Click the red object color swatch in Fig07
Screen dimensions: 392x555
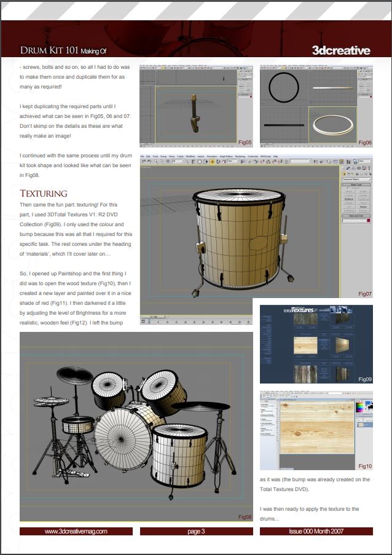pyautogui.click(x=369, y=220)
